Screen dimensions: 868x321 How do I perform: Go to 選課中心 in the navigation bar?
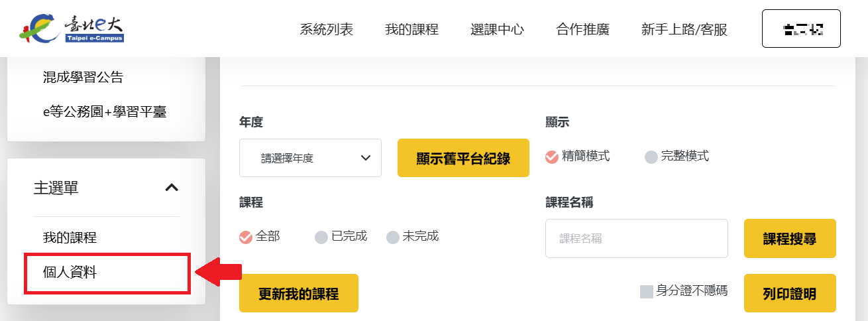click(x=497, y=29)
